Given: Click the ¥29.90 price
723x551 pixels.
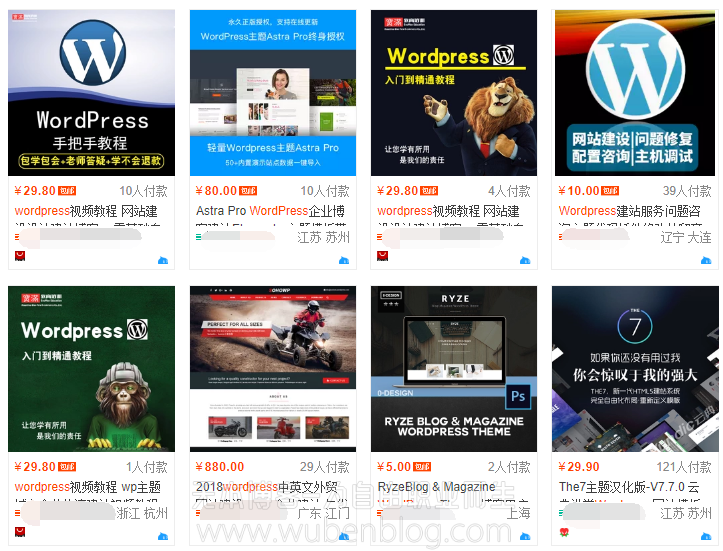Looking at the screenshot, I should (579, 467).
